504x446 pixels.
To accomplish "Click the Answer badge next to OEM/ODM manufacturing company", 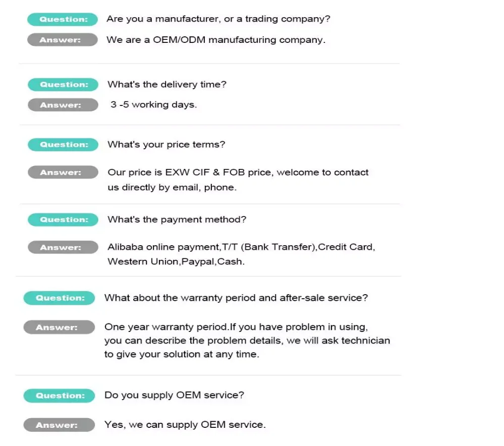I will tap(63, 40).
